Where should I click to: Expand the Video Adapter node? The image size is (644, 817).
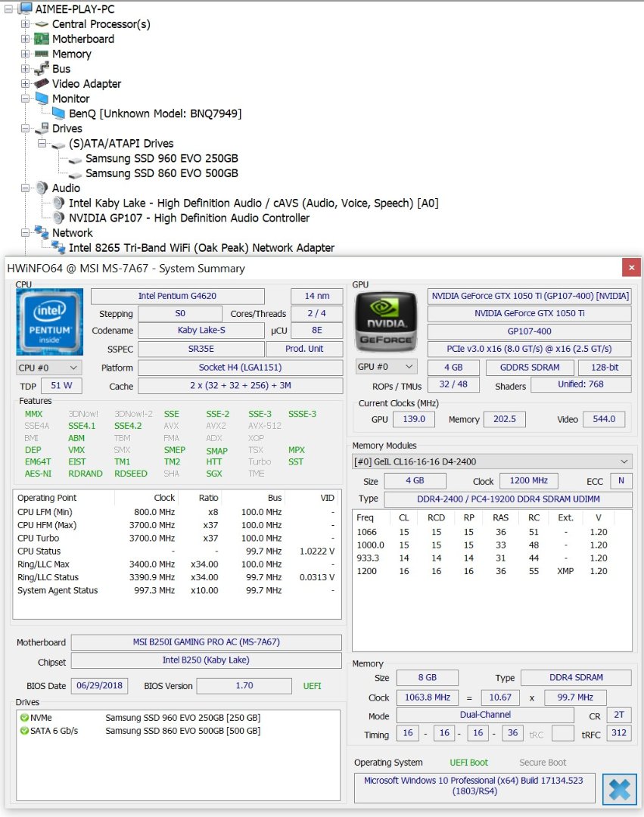coord(25,83)
